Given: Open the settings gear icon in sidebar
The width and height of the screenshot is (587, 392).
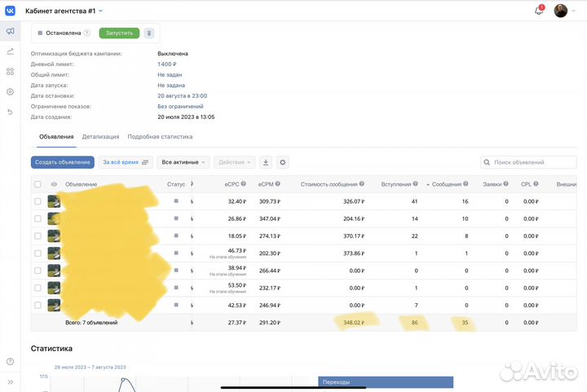Looking at the screenshot, I should pos(11,92).
